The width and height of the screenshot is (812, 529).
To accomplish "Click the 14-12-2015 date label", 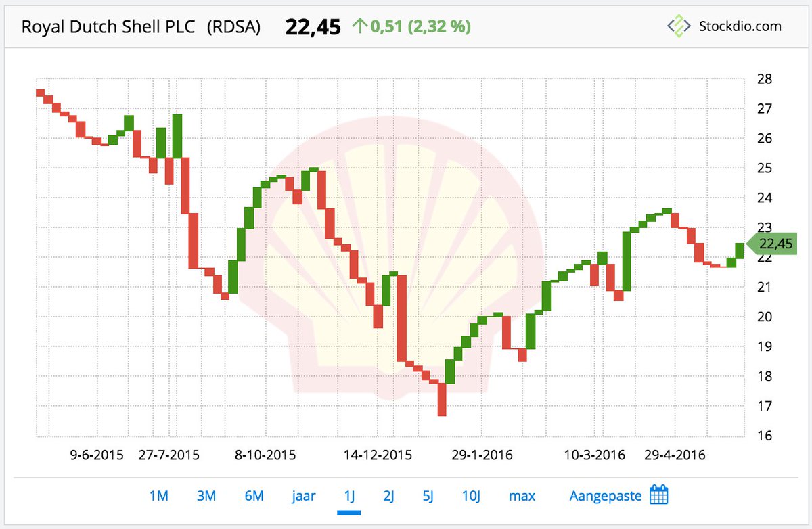I will (x=378, y=455).
